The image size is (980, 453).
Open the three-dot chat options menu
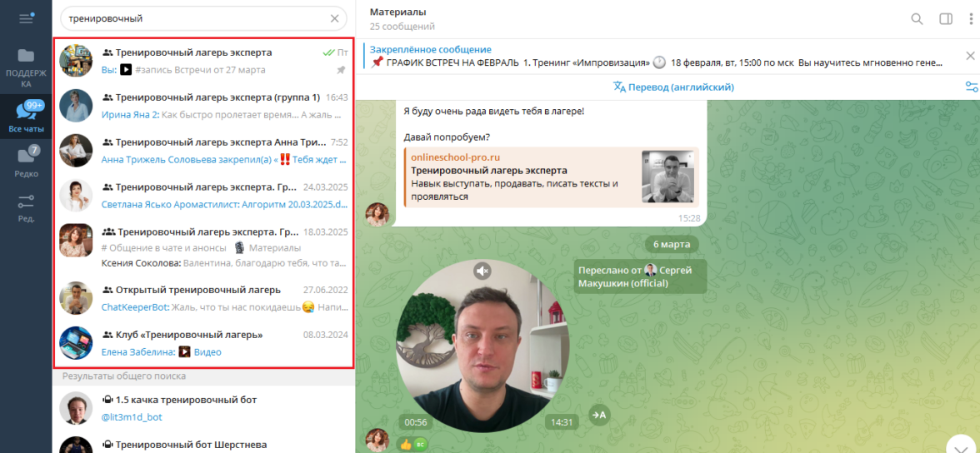[x=971, y=19]
